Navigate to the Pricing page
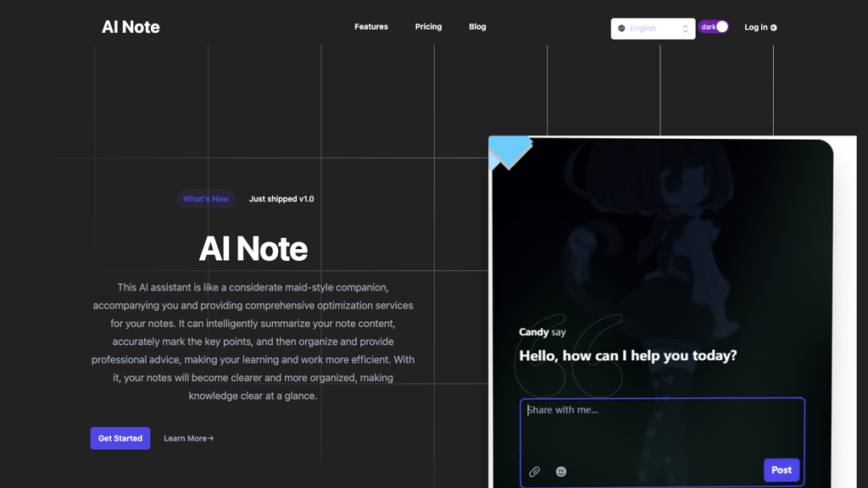 coord(428,26)
